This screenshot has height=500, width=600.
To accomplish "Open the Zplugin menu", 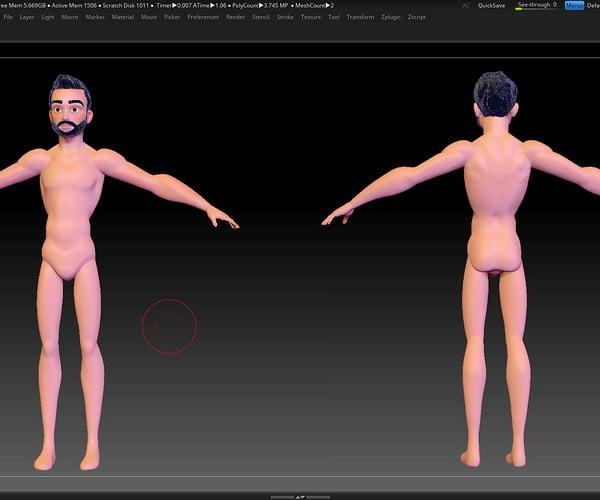I will 389,17.
